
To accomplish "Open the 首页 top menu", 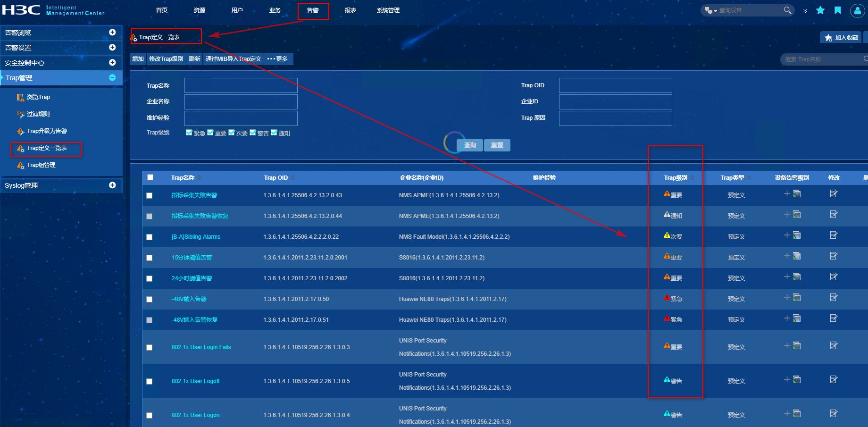I will pos(162,10).
